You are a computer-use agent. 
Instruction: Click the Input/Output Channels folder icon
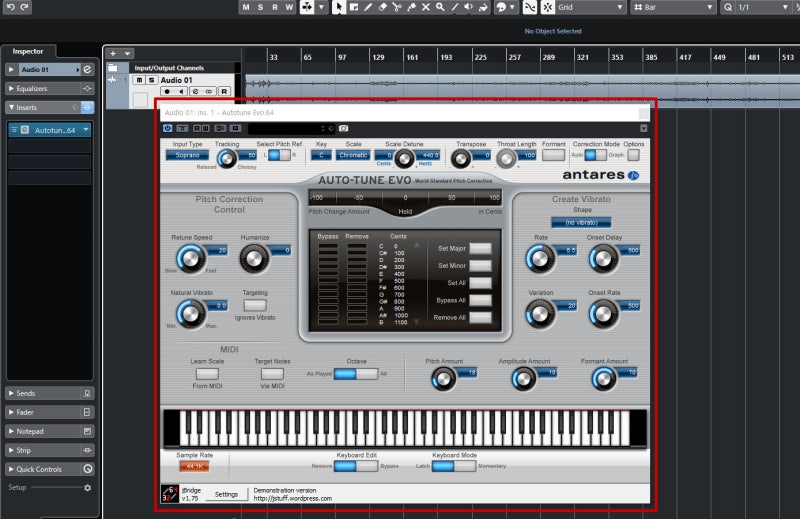tap(113, 68)
